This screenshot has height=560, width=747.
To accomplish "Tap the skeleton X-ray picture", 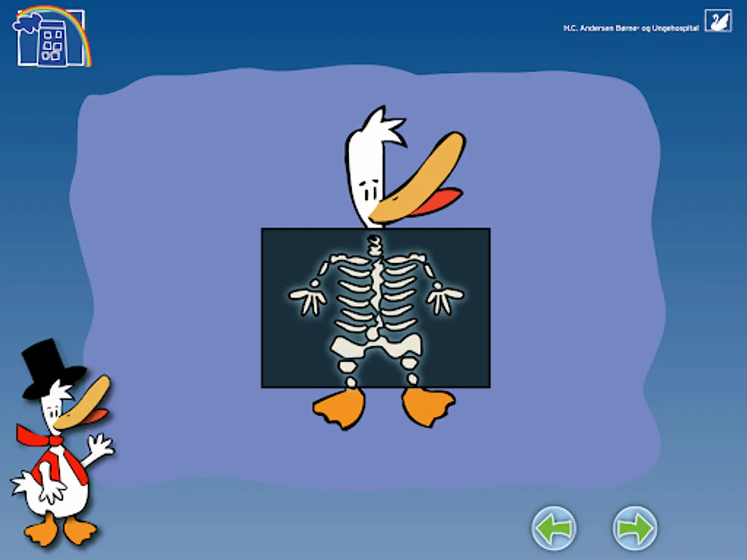I will click(x=375, y=308).
